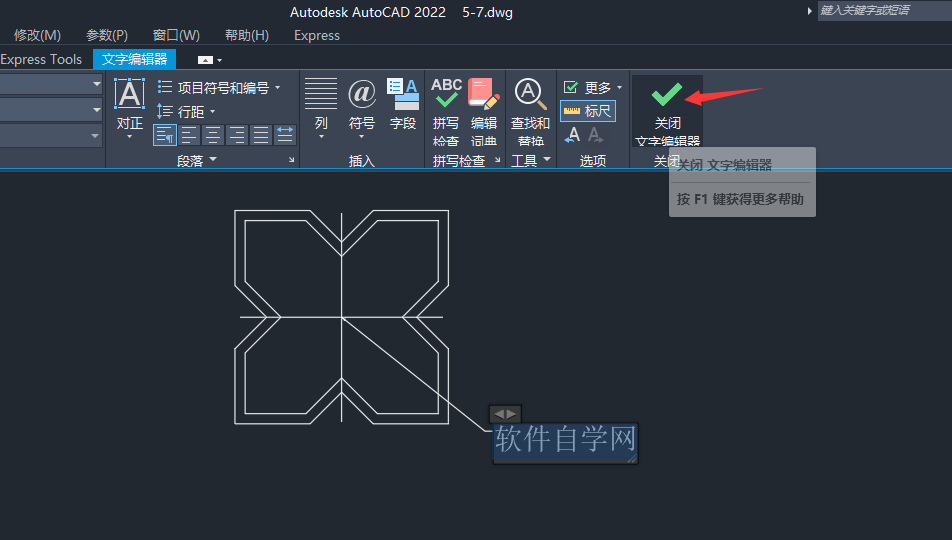The width and height of the screenshot is (952, 540).
Task: Open the 参数(P) menu
Action: [x=107, y=35]
